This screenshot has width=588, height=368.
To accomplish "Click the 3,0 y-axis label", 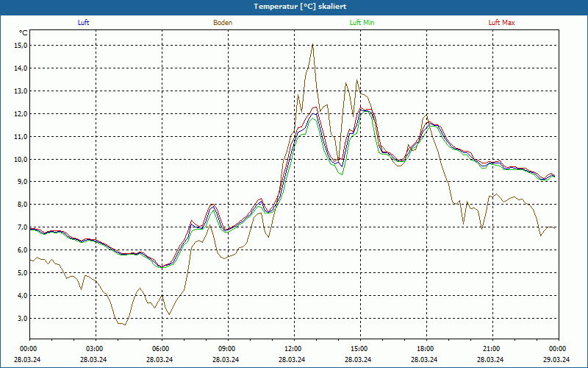I will tap(22, 319).
